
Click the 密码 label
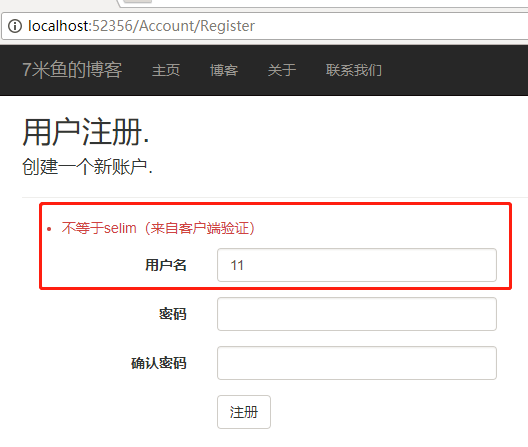(173, 314)
